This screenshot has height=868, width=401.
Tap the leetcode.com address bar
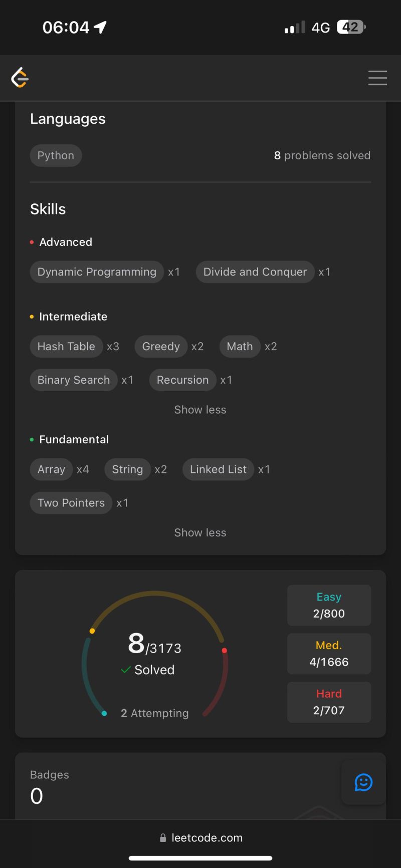pyautogui.click(x=200, y=837)
